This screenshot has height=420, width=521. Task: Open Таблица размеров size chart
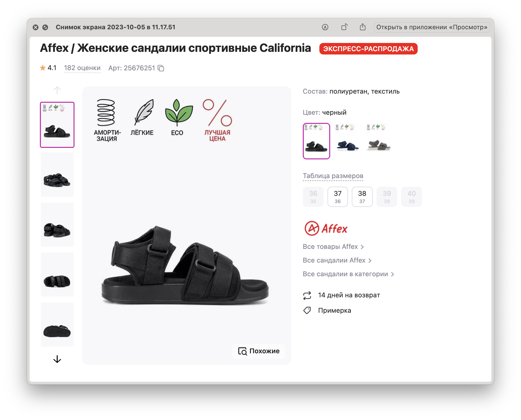pyautogui.click(x=333, y=176)
